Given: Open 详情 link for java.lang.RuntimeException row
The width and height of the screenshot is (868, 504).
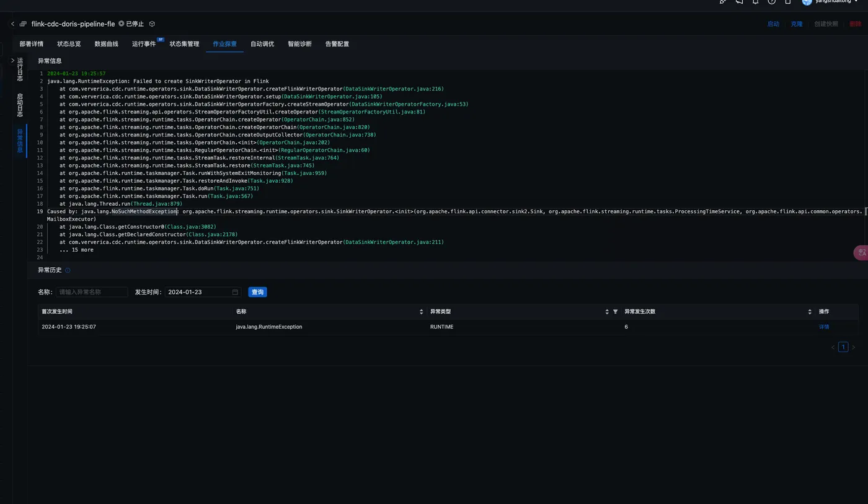Looking at the screenshot, I should (824, 327).
